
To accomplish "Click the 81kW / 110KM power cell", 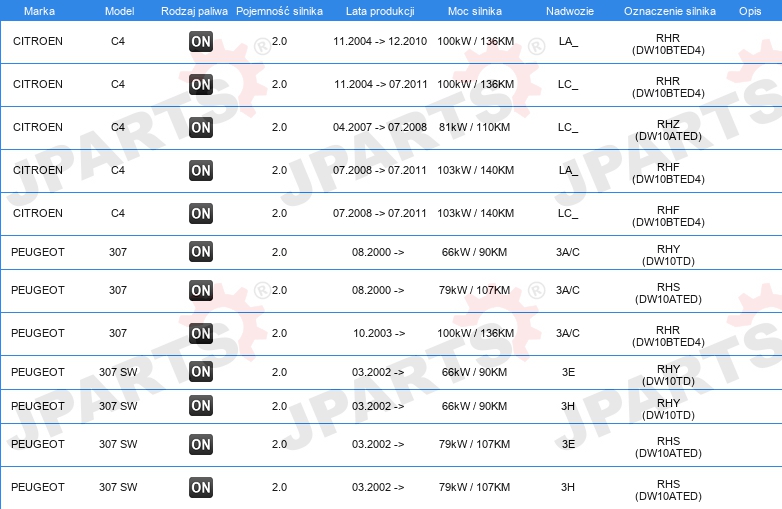I will (x=474, y=127).
